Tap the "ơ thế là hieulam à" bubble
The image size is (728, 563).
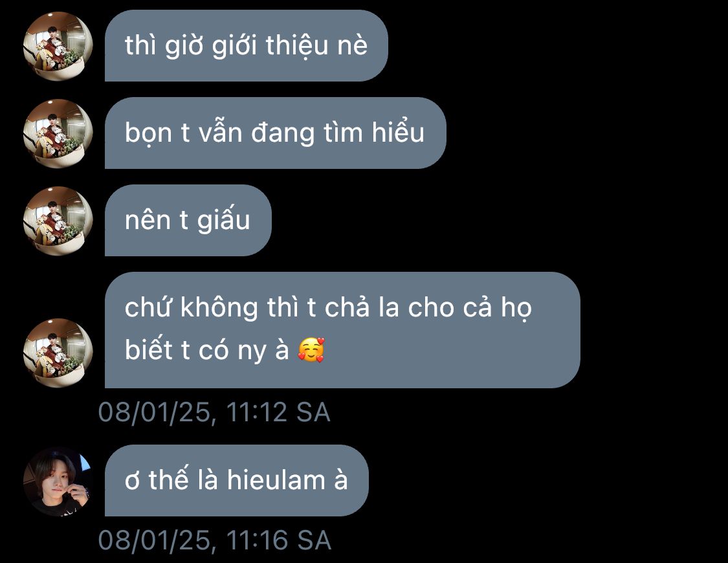click(x=237, y=480)
